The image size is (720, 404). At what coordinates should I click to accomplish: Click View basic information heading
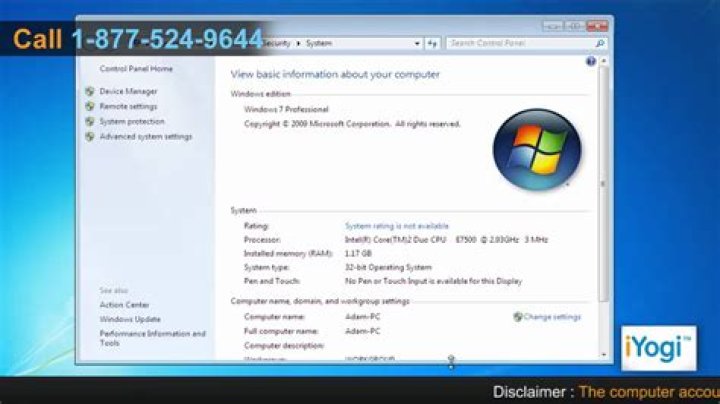tap(335, 74)
